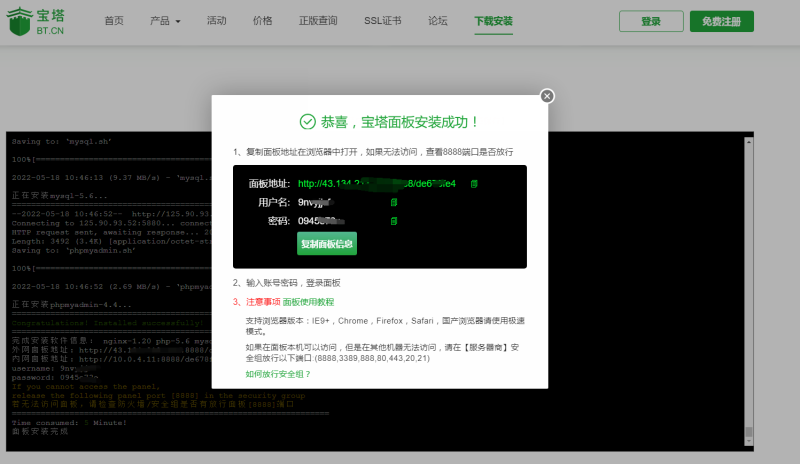Copy the username with its copy icon

[x=393, y=203]
